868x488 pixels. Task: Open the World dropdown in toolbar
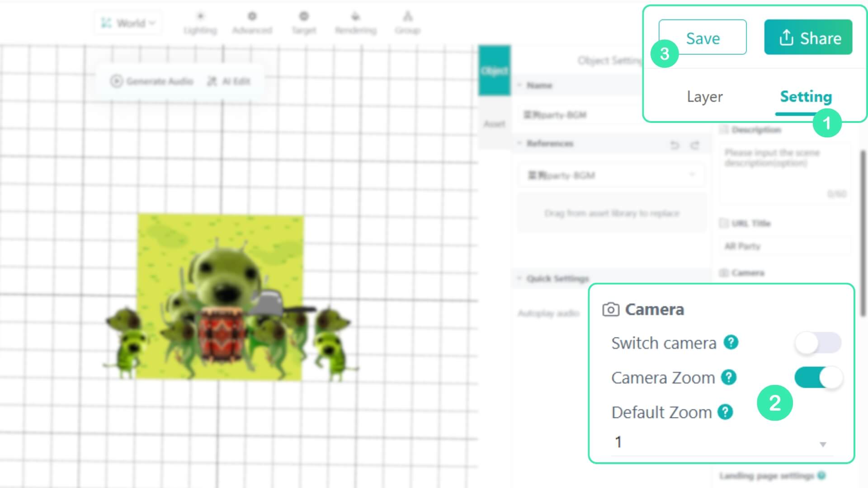(128, 23)
